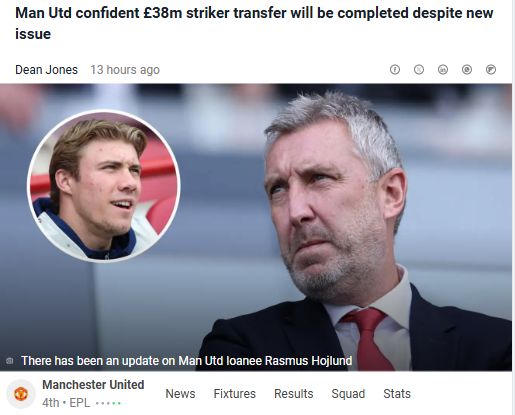The image size is (515, 415).
Task: Share article via LinkedIn icon
Action: tap(443, 70)
